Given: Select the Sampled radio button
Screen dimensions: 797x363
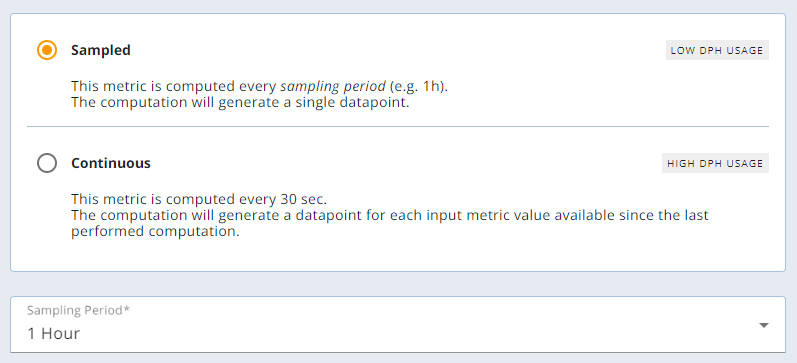Looking at the screenshot, I should coord(47,50).
